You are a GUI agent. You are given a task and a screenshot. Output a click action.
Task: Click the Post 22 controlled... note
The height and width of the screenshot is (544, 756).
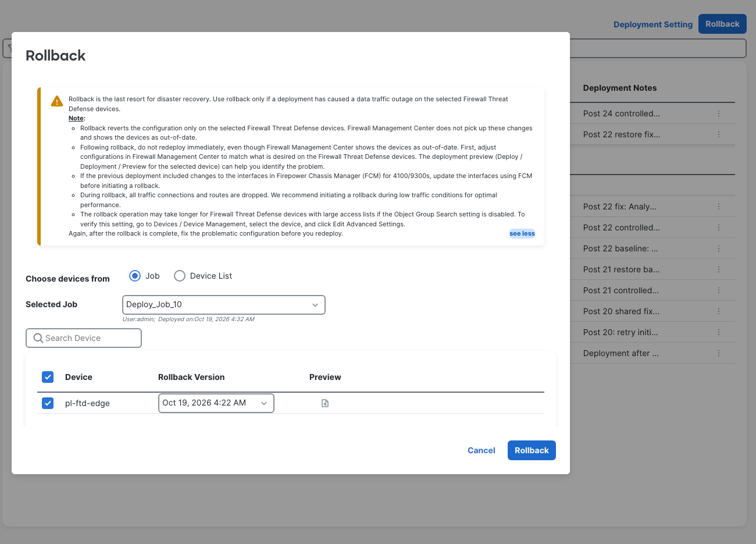click(622, 227)
